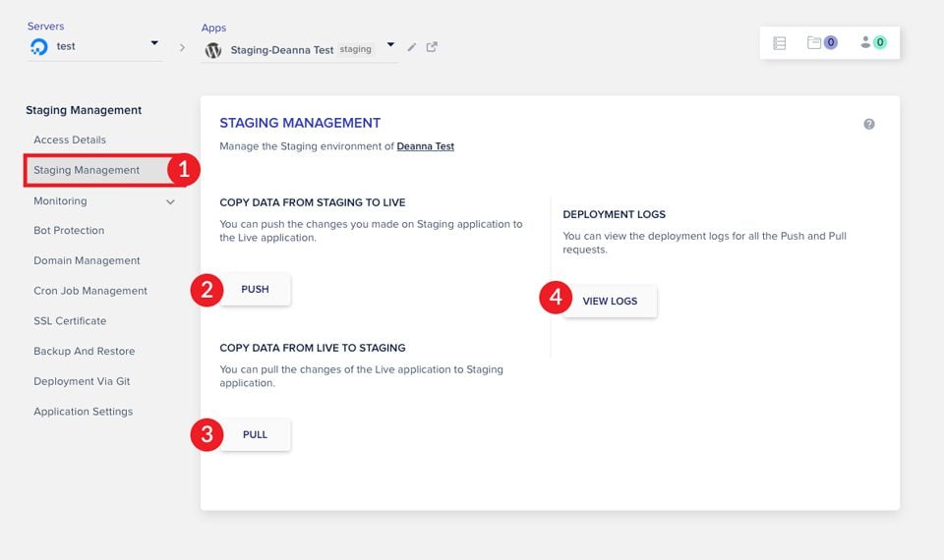Open the 'test' server dropdown arrow

(154, 43)
